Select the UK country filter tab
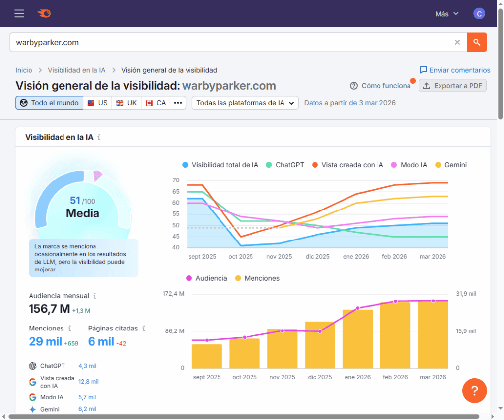The width and height of the screenshot is (504, 420). (126, 103)
